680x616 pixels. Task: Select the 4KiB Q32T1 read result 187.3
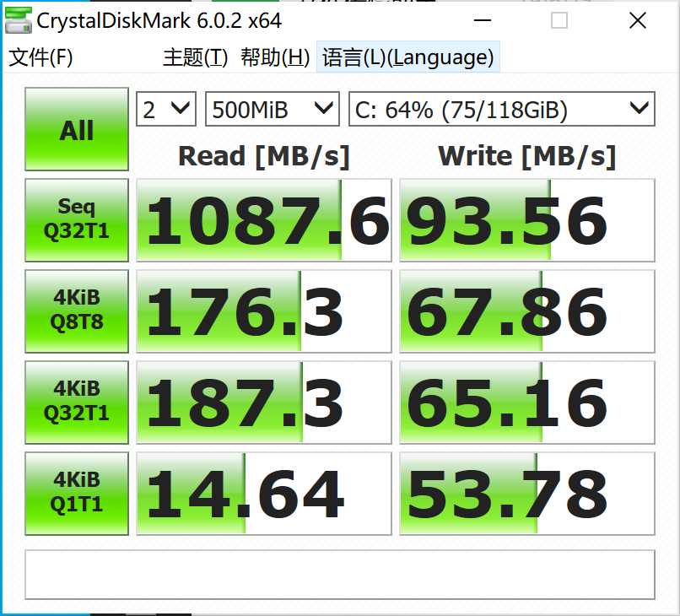click(x=264, y=403)
